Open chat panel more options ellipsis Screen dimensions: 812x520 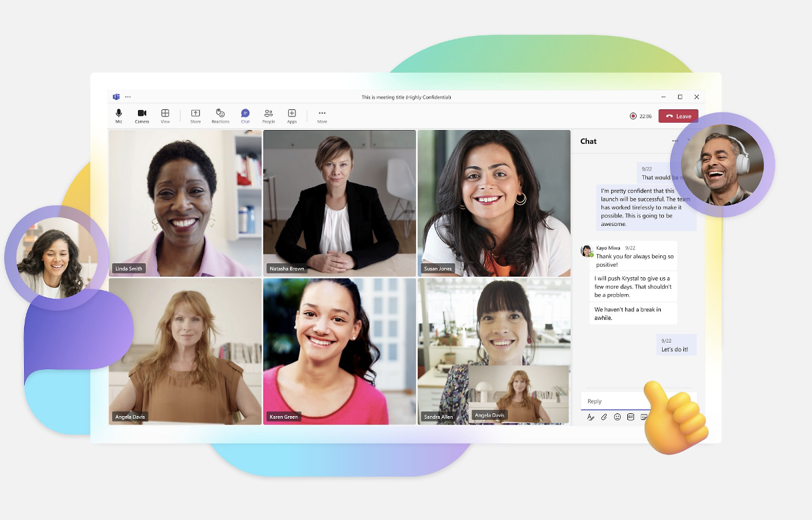pyautogui.click(x=675, y=141)
